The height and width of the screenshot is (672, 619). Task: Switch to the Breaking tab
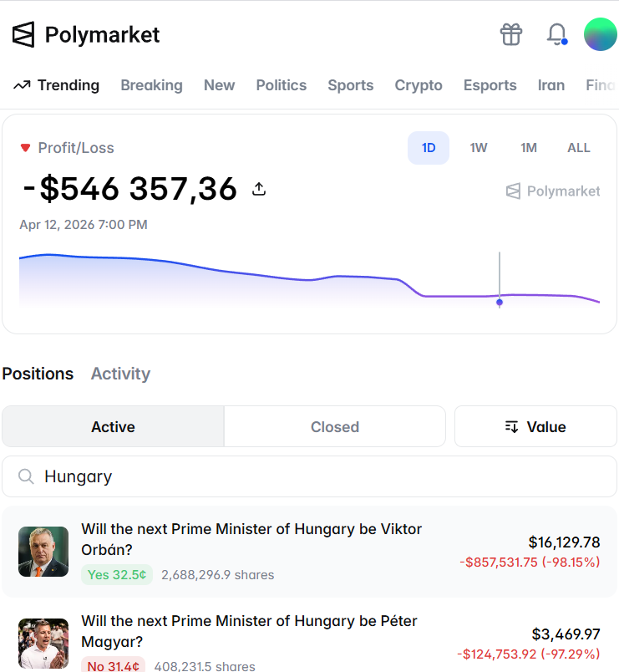click(152, 85)
